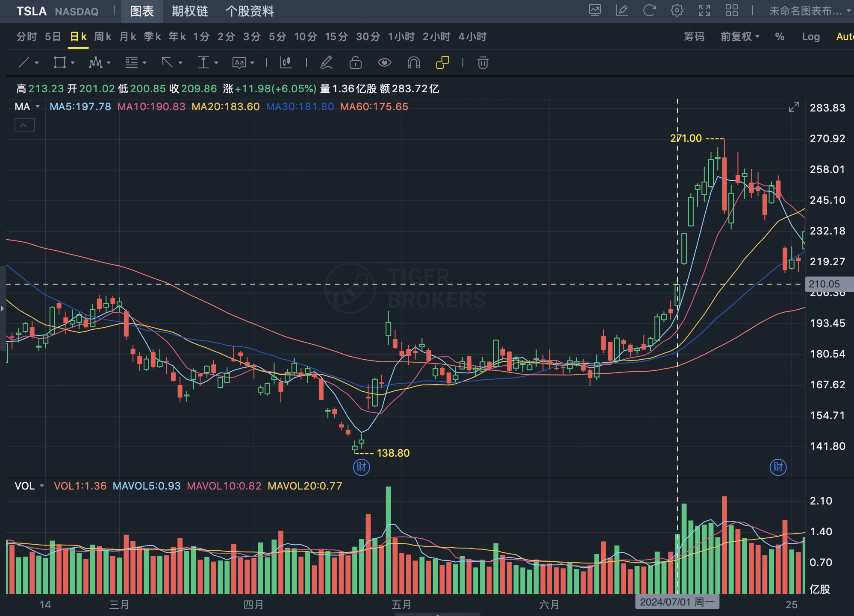The image size is (854, 616).
Task: Select the 日k timeframe
Action: (78, 37)
